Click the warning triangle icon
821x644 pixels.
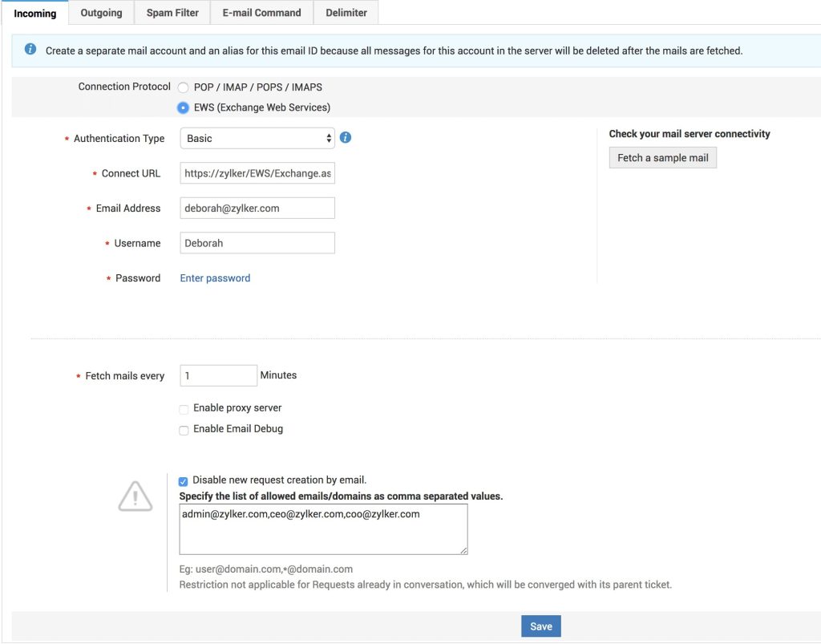click(135, 496)
